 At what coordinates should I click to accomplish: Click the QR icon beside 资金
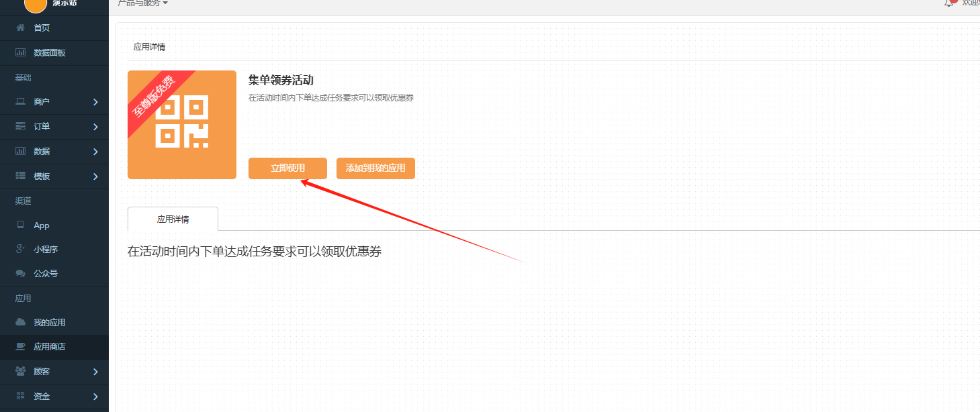[20, 396]
